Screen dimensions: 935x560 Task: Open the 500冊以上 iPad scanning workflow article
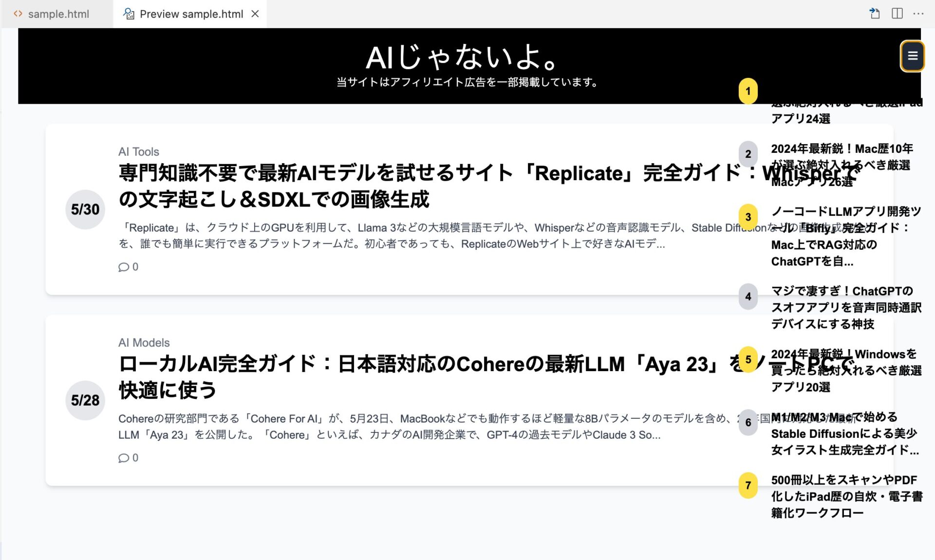[845, 497]
